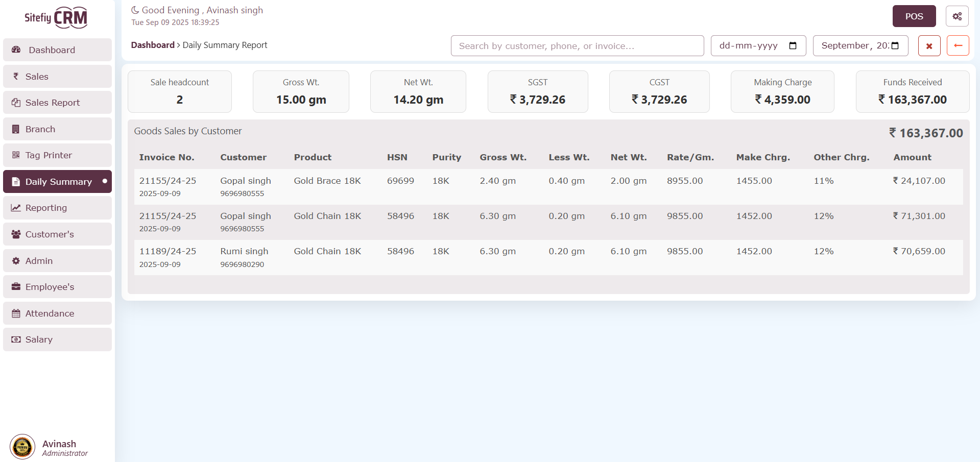Screen dimensions: 980x462
Task: Open Sales from the sidebar
Action: (57, 77)
